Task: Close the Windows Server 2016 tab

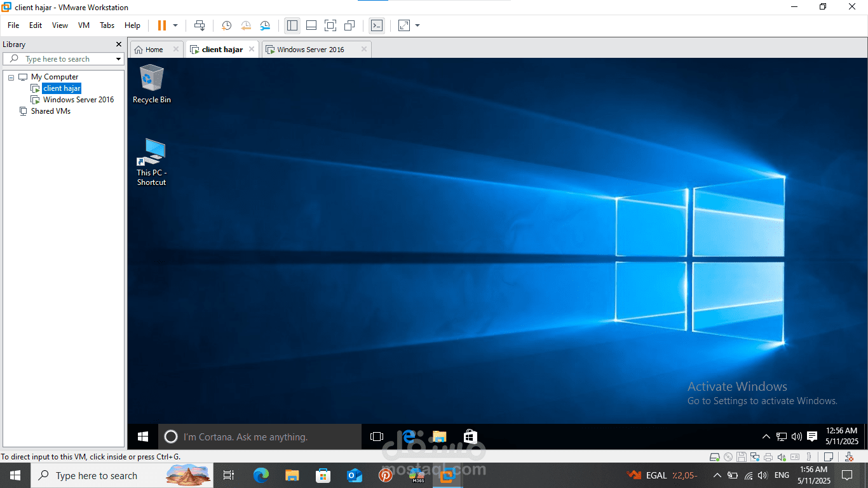Action: 364,49
